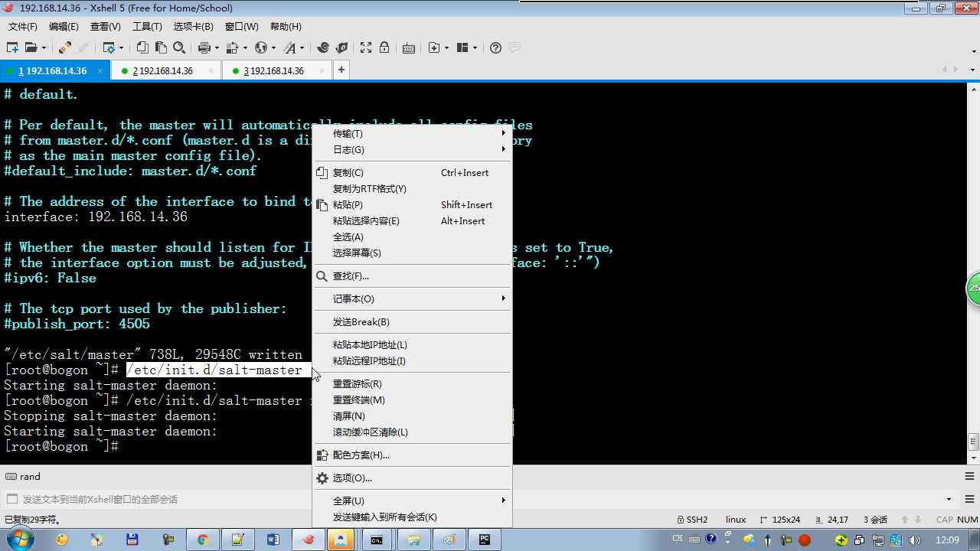Click the file transfer toolbar icon
980x551 pixels.
point(233,47)
